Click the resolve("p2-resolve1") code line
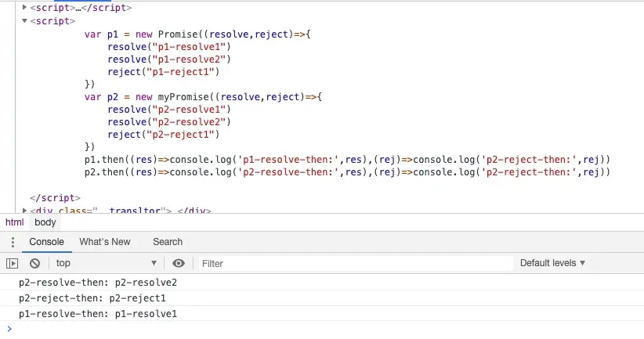Viewport: 644px width, 339px height. point(169,110)
